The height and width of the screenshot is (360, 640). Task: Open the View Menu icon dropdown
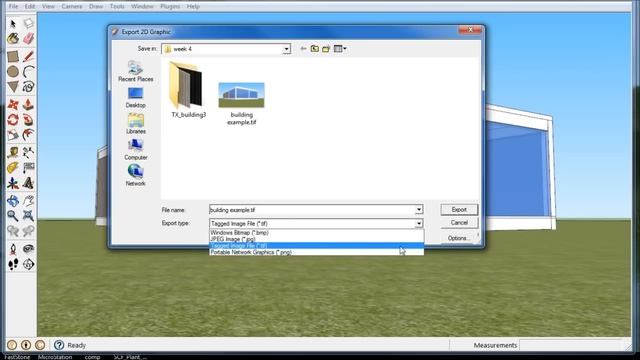pos(340,49)
